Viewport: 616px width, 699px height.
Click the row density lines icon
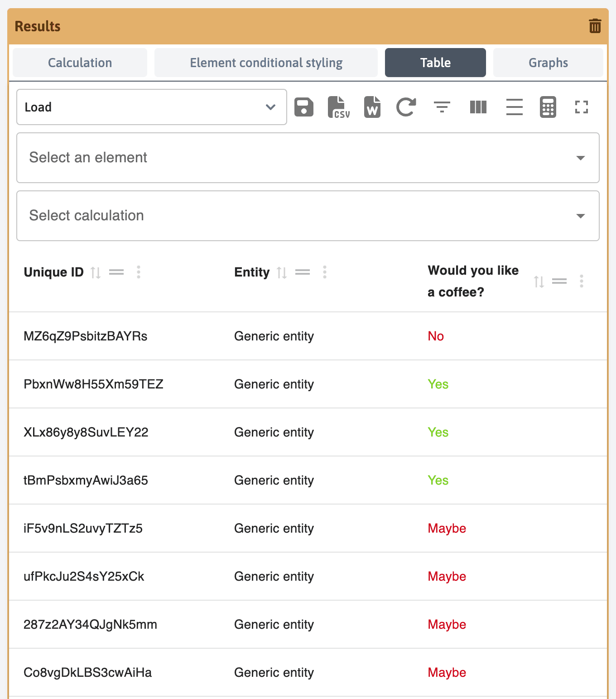[514, 107]
